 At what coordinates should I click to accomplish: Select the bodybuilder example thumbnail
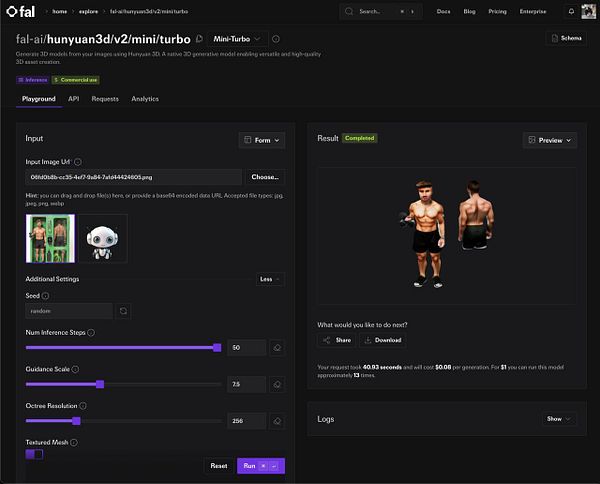(51, 238)
